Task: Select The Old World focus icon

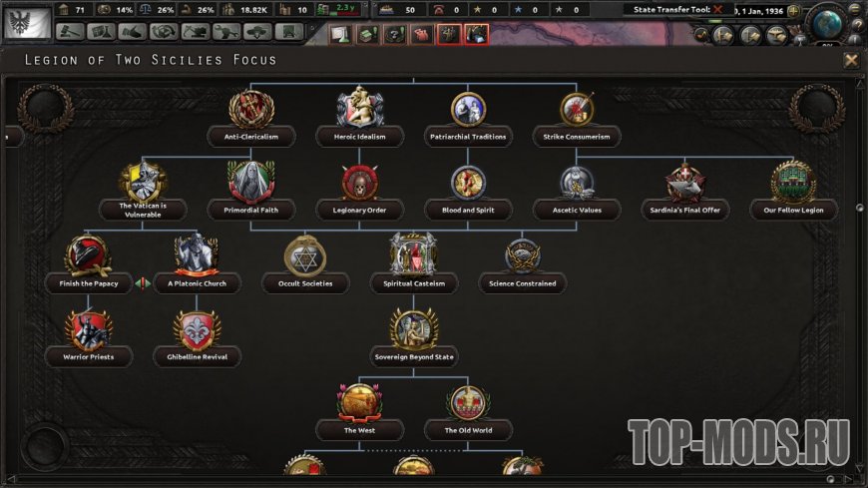Action: pos(468,402)
